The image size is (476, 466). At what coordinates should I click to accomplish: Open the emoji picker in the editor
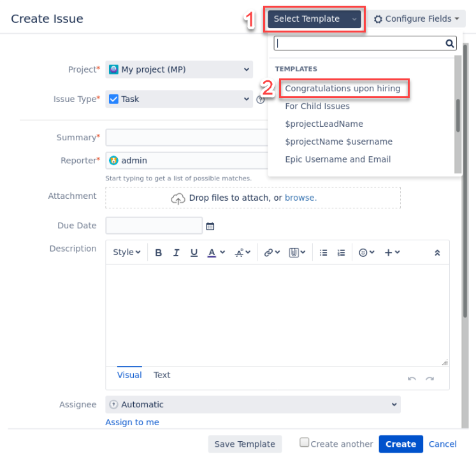tap(366, 252)
